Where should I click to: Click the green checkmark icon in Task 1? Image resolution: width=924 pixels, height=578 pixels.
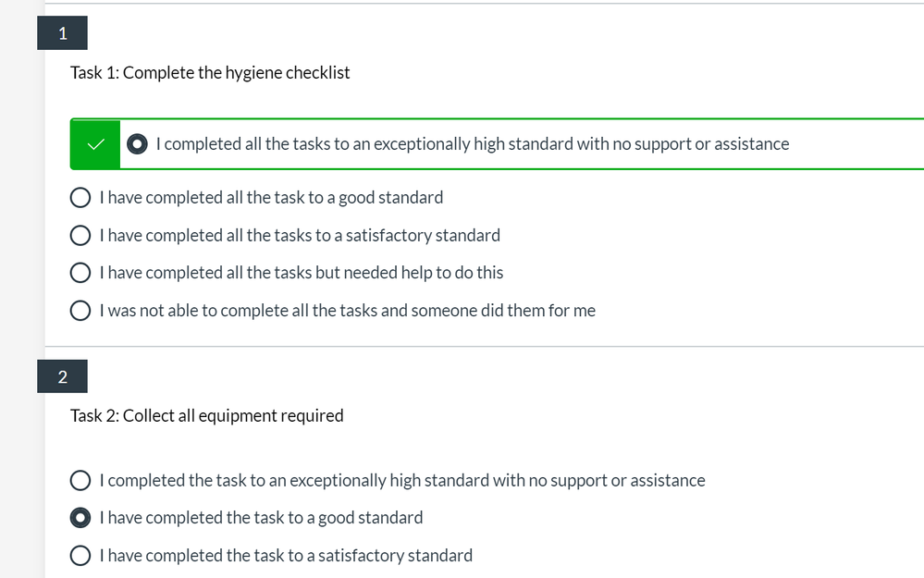coord(95,144)
